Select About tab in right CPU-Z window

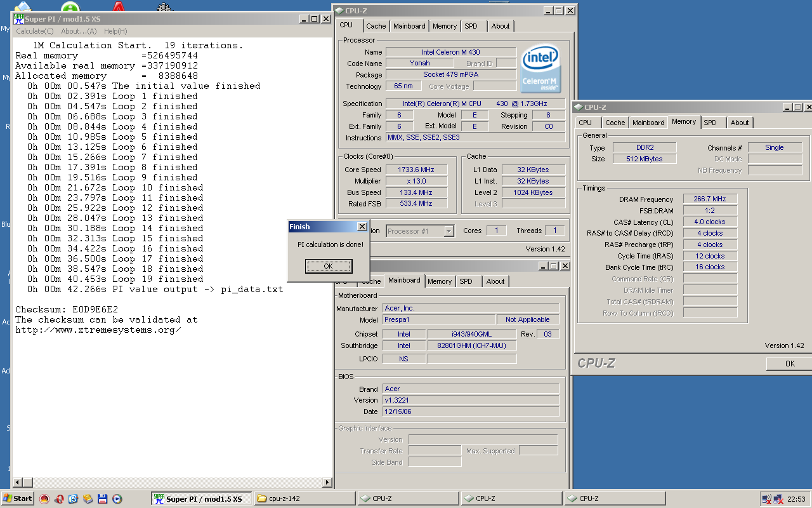coord(740,123)
